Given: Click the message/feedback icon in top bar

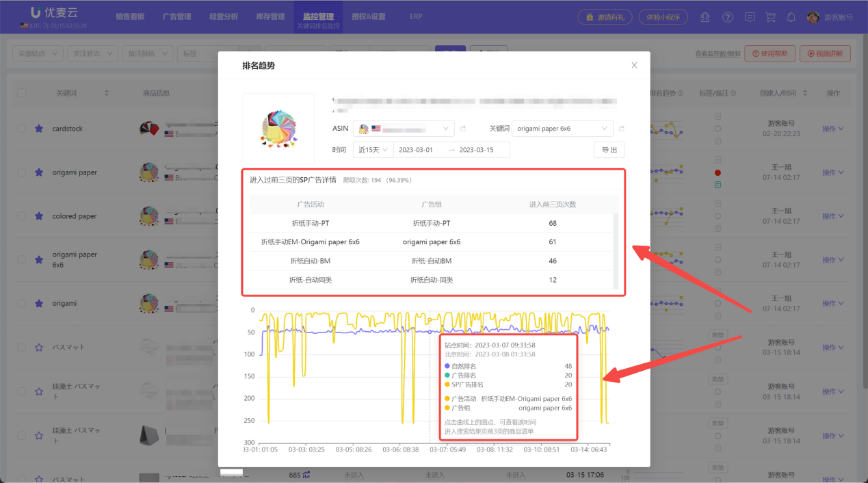Looking at the screenshot, I should click(750, 17).
